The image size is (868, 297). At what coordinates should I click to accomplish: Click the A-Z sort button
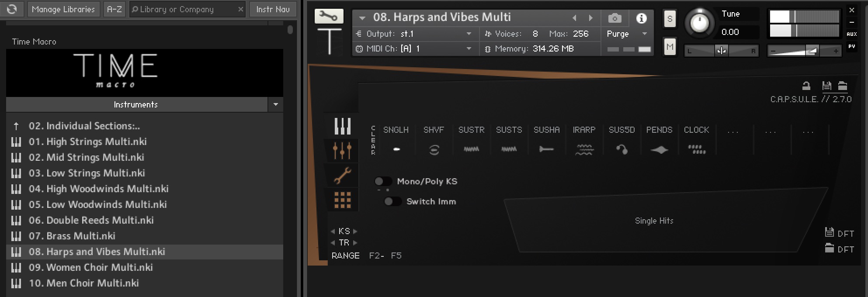click(115, 9)
